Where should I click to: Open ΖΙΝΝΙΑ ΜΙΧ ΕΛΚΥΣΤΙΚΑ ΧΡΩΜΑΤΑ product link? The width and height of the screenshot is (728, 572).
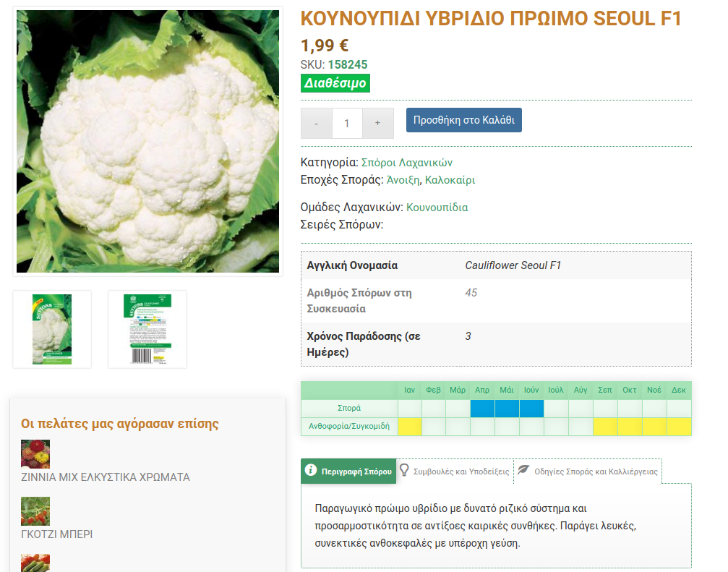point(106,477)
